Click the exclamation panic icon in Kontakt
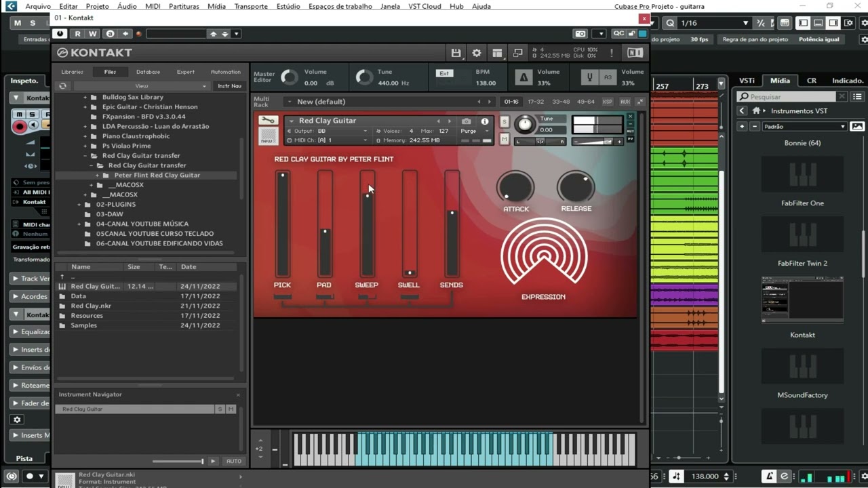Screen dimensions: 868x488 pyautogui.click(x=612, y=53)
